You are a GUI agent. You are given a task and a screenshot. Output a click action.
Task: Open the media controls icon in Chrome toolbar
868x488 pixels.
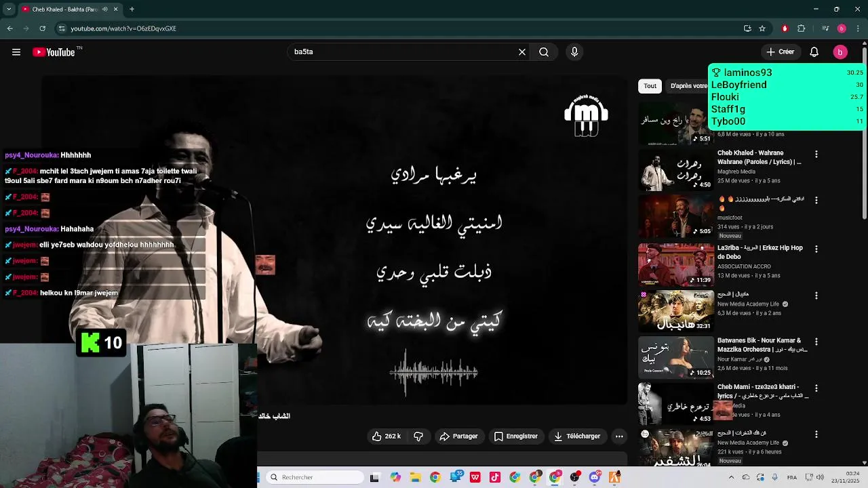[x=825, y=28]
